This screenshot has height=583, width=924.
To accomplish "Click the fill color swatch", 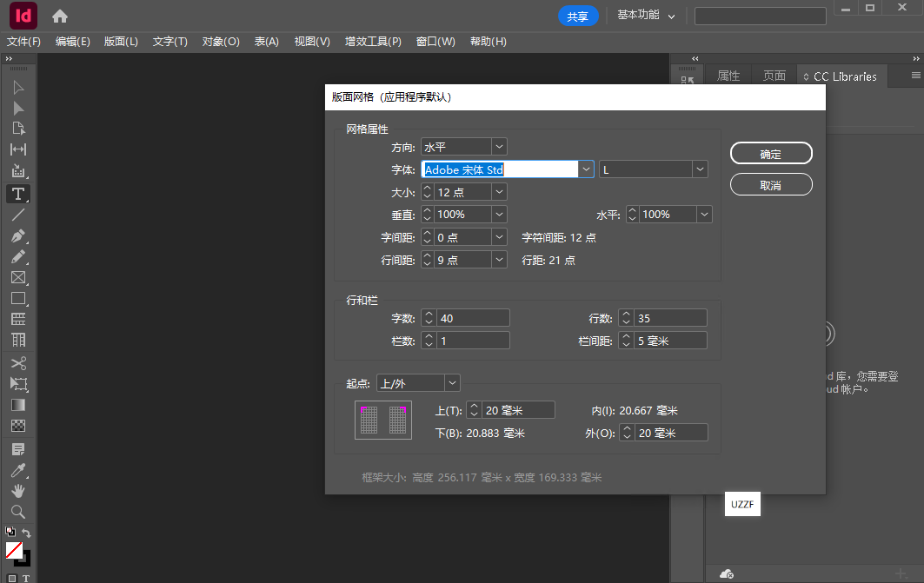I will pos(14,551).
